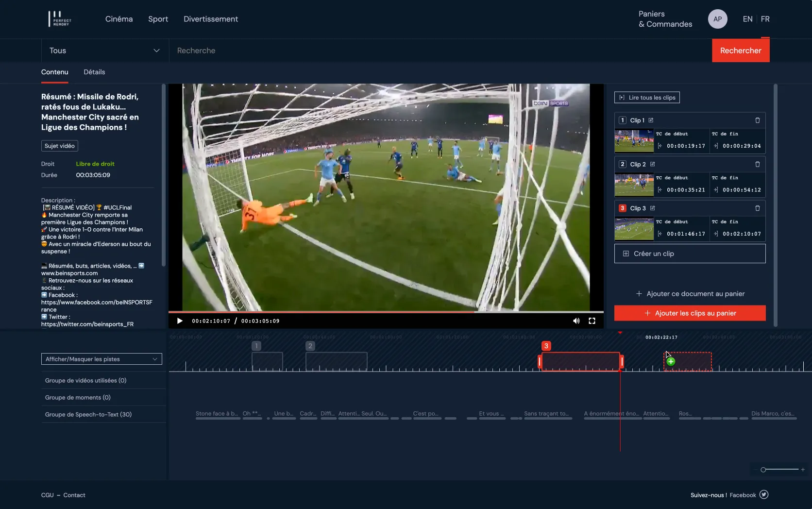Click Ajouter les clips au panier
Image resolution: width=812 pixels, height=509 pixels.
tap(690, 313)
